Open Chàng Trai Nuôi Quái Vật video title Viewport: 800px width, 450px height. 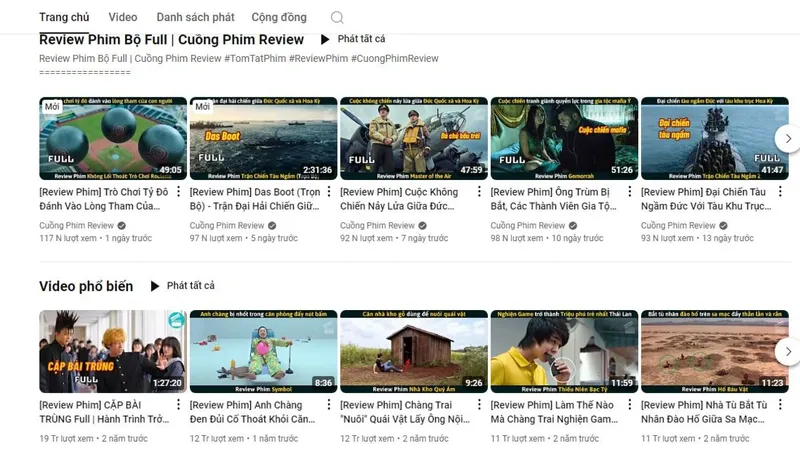click(x=405, y=412)
